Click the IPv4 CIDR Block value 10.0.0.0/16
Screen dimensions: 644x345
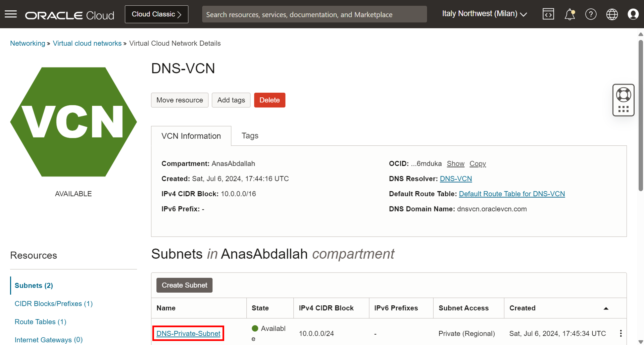tap(238, 194)
